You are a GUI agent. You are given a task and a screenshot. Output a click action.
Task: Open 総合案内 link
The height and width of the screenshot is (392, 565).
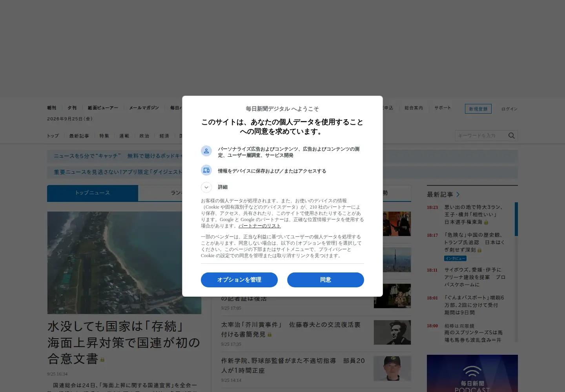(x=414, y=108)
